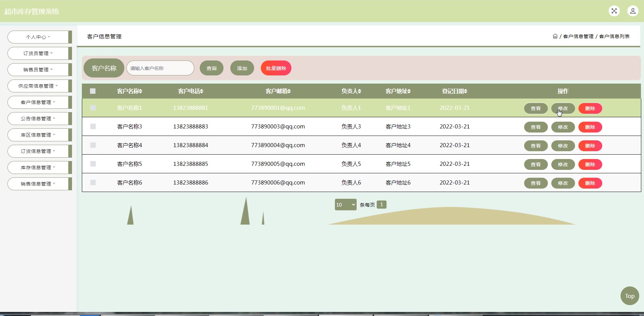The width and height of the screenshot is (644, 316).
Task: Sort by 负责人 column arrow
Action: pyautogui.click(x=359, y=91)
